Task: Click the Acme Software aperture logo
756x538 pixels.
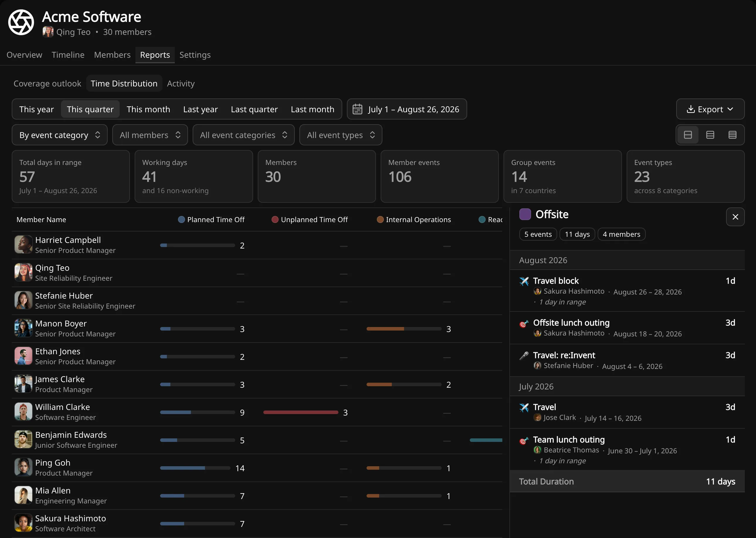Action: tap(21, 22)
